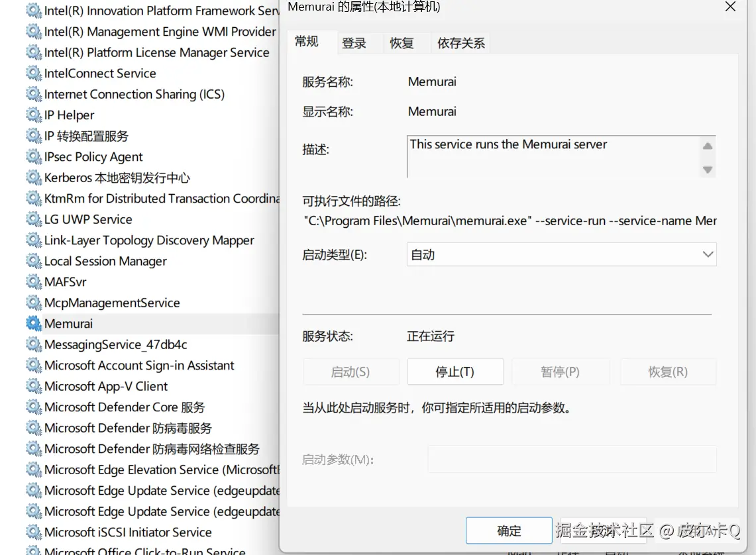Screen dimensions: 756x555
Task: Click gear icon next to MAFSvr
Action: pos(34,282)
